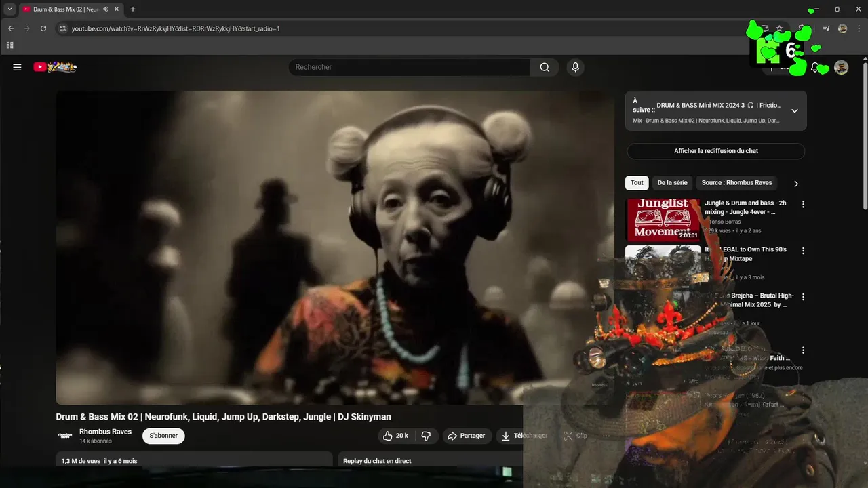
Task: Open the YouTube hamburger guide menu
Action: click(x=17, y=67)
